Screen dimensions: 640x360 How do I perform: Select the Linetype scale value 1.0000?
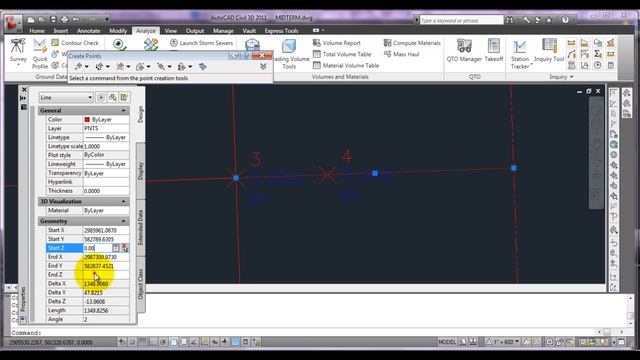pyautogui.click(x=106, y=146)
